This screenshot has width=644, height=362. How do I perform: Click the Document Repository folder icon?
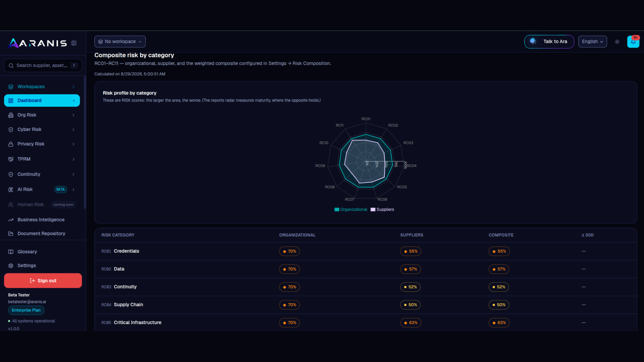[11, 234]
